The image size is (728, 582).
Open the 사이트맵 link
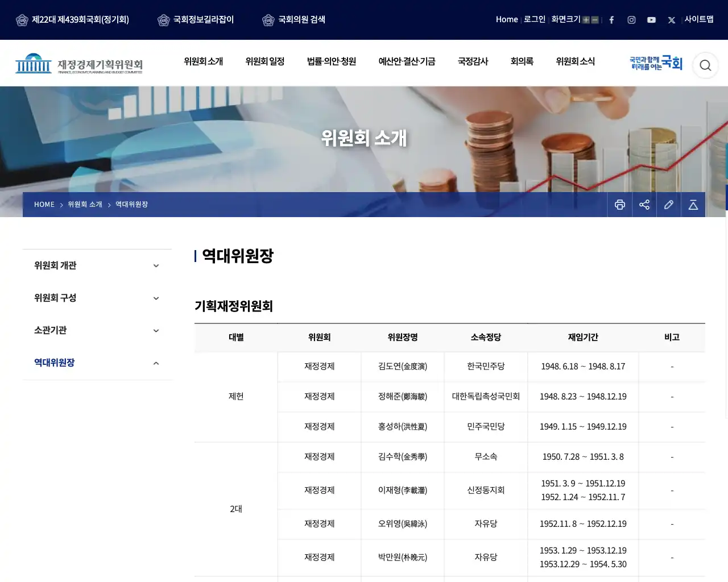pyautogui.click(x=699, y=19)
